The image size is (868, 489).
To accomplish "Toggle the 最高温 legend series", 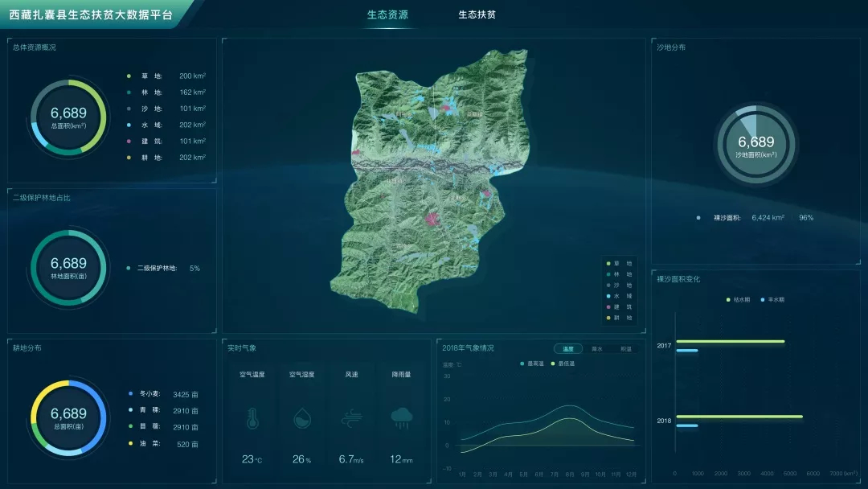I will tap(534, 364).
